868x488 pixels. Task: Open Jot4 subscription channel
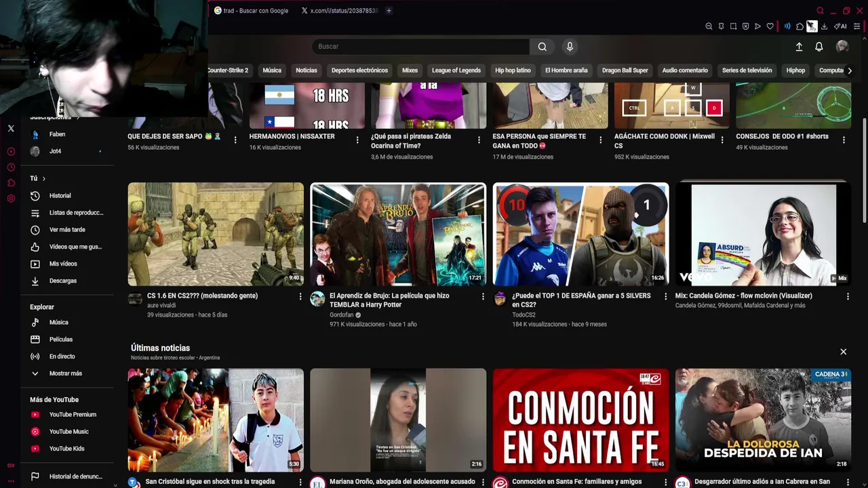tap(68, 151)
